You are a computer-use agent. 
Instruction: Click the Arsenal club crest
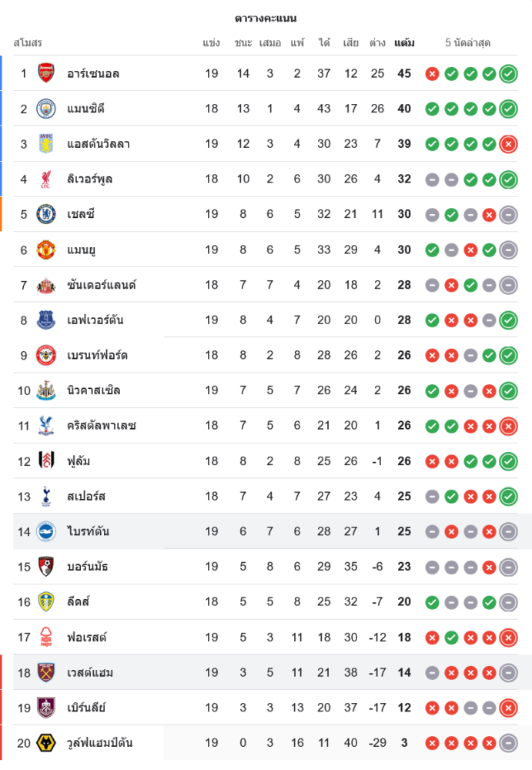point(46,73)
